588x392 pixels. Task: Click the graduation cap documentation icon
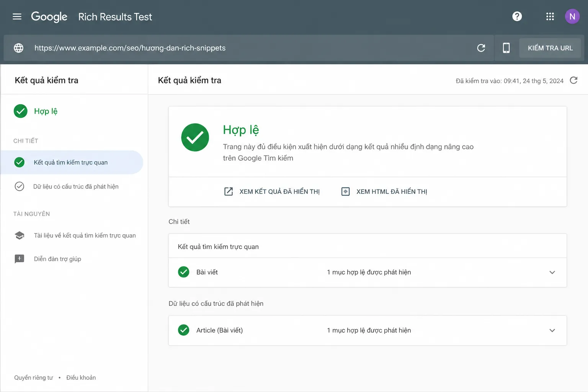(x=20, y=235)
